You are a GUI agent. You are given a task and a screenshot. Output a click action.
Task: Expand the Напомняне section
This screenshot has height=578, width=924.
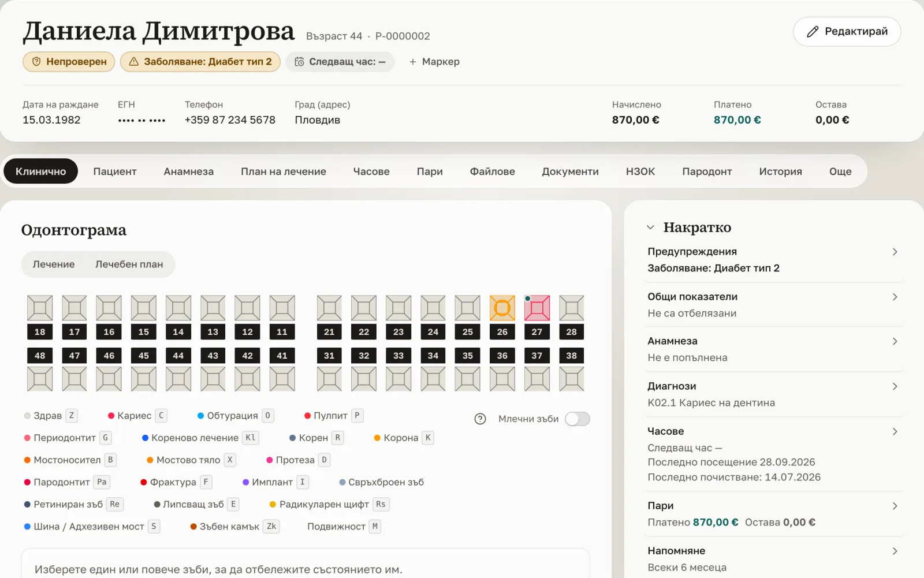point(773,559)
